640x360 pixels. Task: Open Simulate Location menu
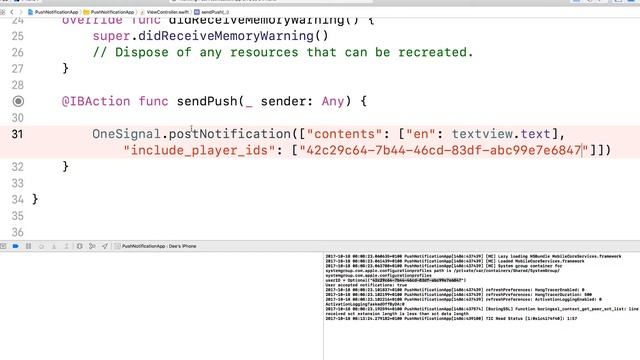pos(105,246)
